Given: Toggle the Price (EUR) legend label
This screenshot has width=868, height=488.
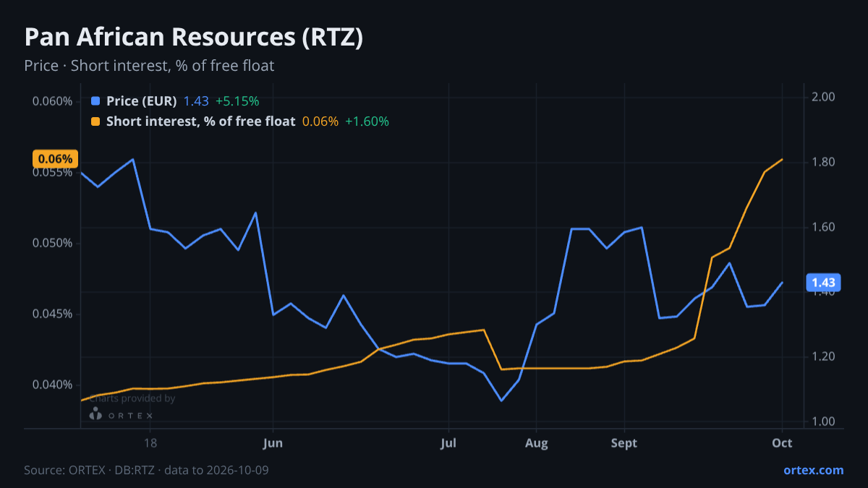Looking at the screenshot, I should click(x=141, y=101).
